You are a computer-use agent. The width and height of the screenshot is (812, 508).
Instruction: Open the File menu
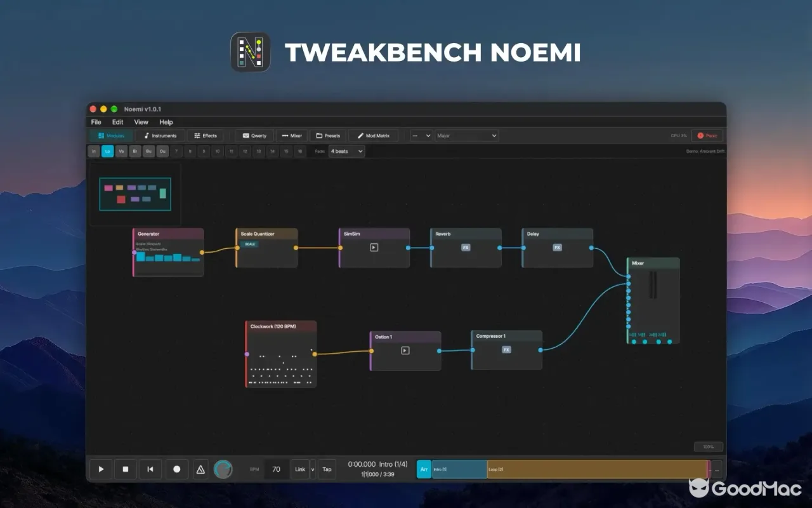96,122
